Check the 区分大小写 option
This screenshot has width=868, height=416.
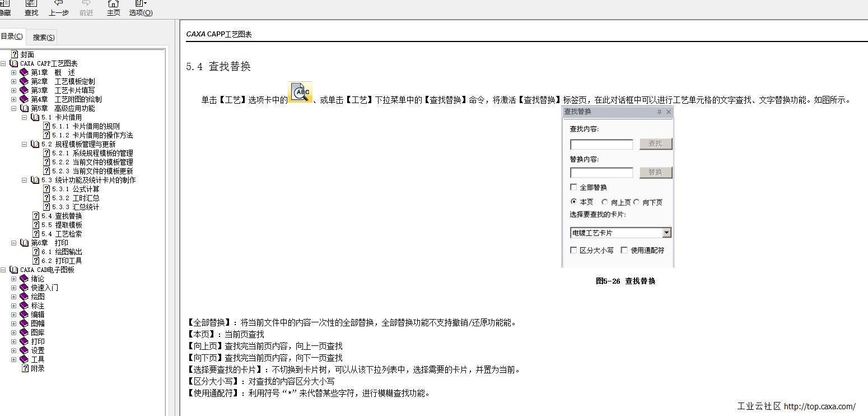pos(573,250)
